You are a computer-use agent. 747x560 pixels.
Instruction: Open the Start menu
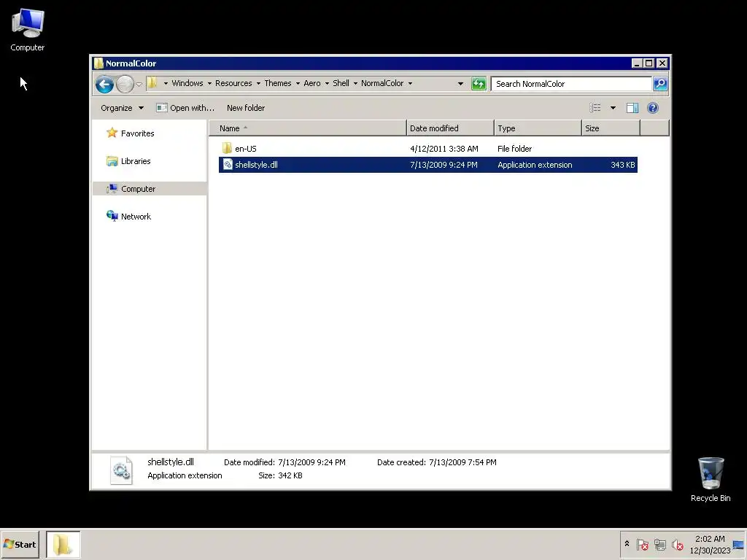tap(20, 544)
